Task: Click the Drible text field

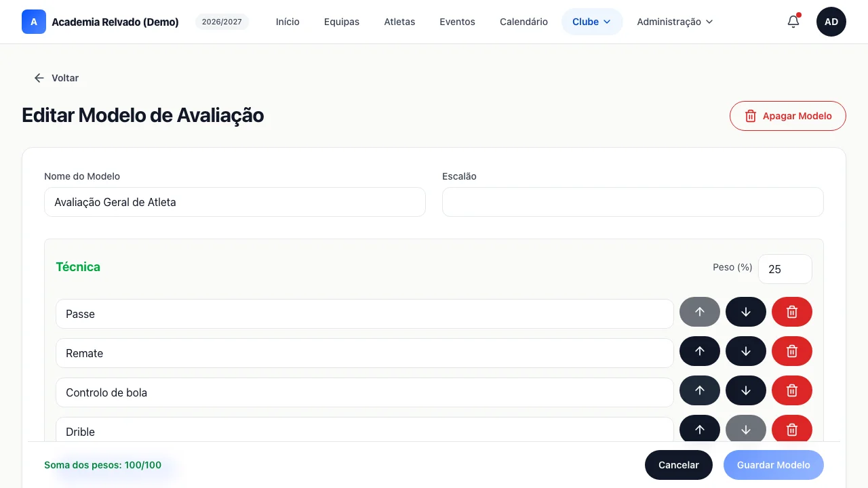Action: (x=365, y=430)
